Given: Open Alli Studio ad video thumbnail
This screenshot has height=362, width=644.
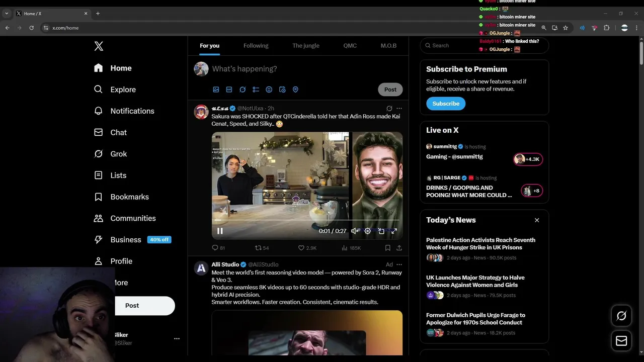Looking at the screenshot, I should click(307, 333).
